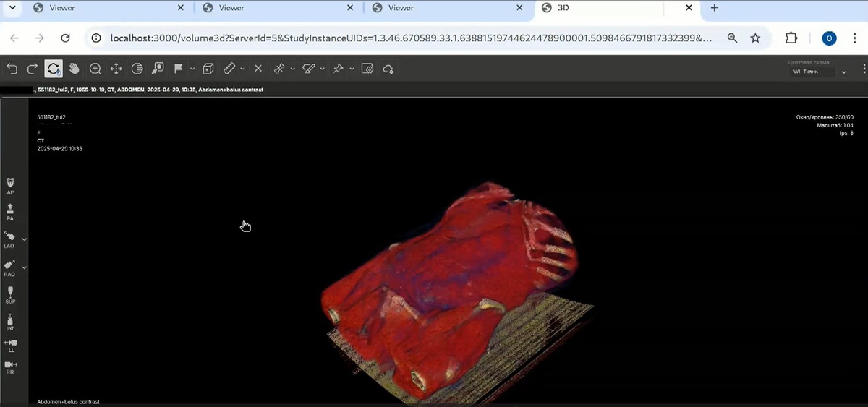Screen dimensions: 868x407
Task: Expand the RAO options chevron
Action: [24, 267]
